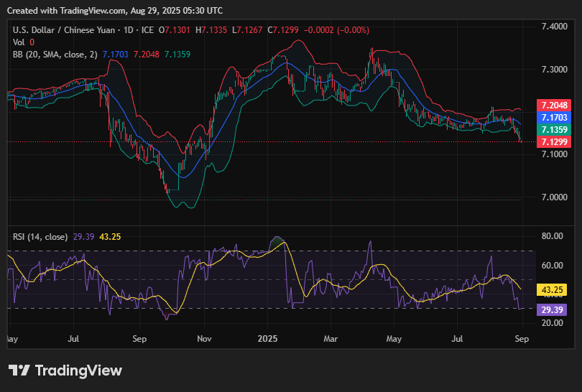
Task: Click red 7.2048 upper value in BB legend
Action: pos(147,55)
